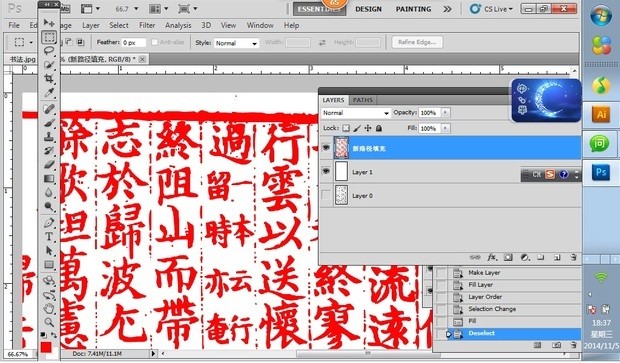Select the Path Selection arrow tool
Viewport: 620px width, 363px height.
[49, 251]
